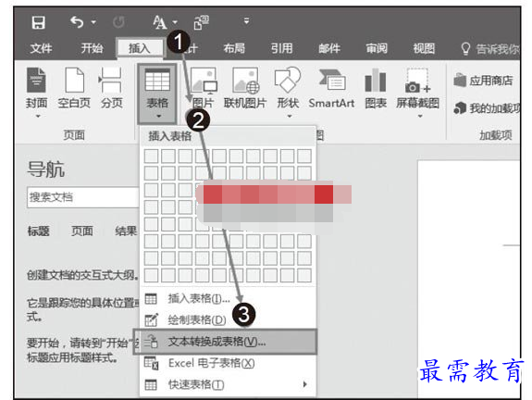Insert a 图表 chart

(376, 88)
